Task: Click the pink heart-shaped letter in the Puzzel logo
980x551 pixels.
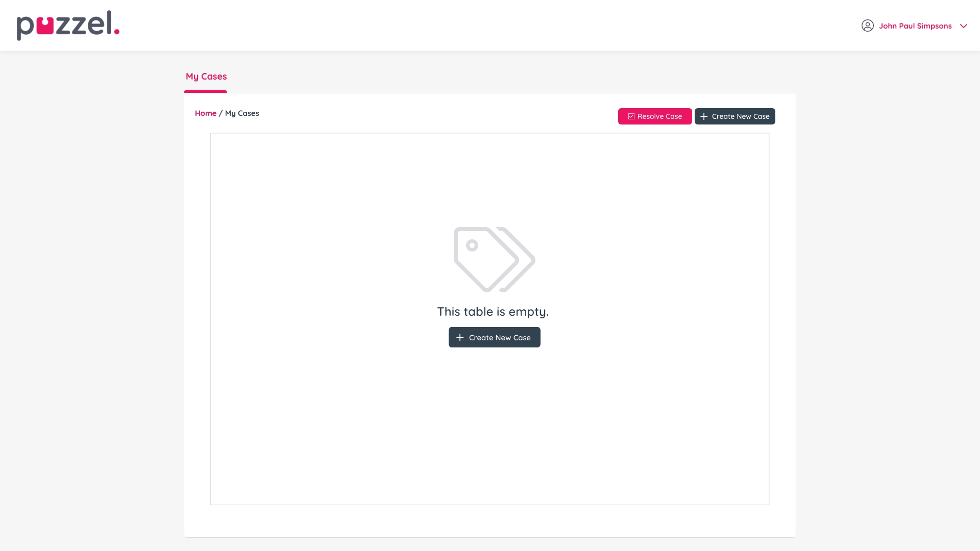Action: click(x=45, y=26)
